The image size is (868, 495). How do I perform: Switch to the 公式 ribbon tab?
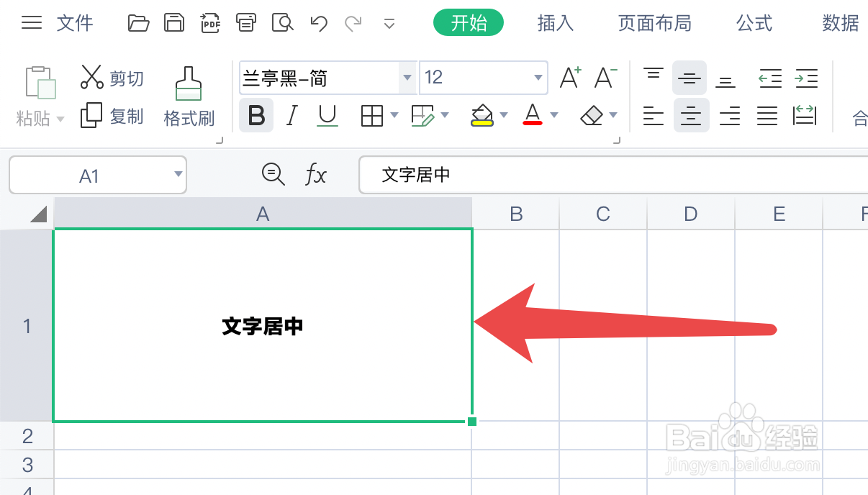pos(754,22)
